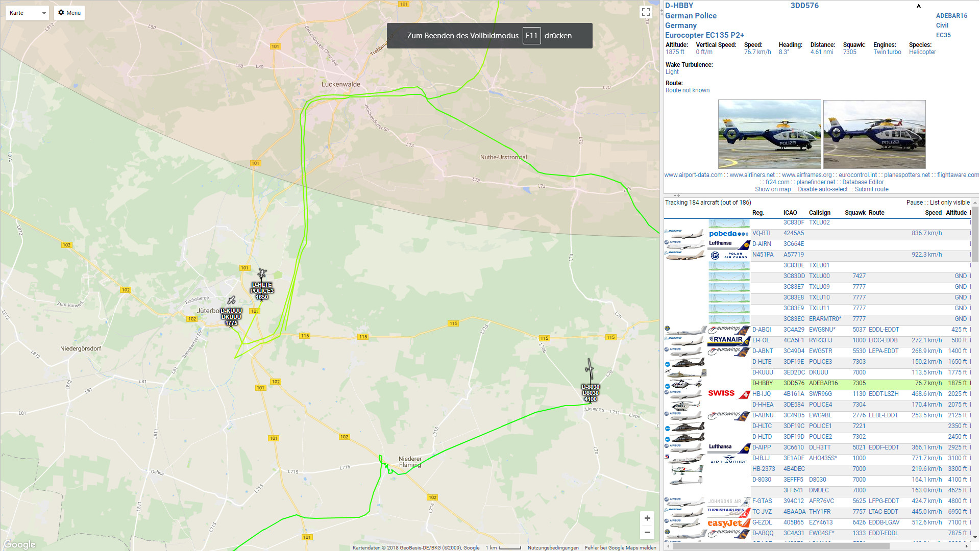Viewport: 980px width, 551px height.
Task: Select registration VQ-BTI in list
Action: point(761,233)
